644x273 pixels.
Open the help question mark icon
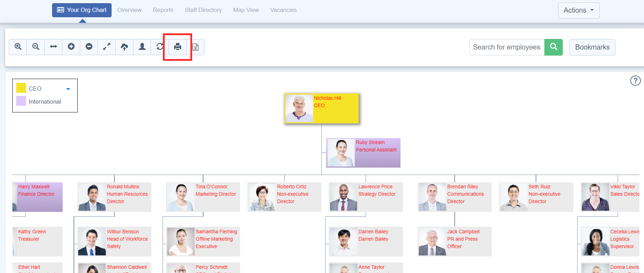click(x=635, y=81)
